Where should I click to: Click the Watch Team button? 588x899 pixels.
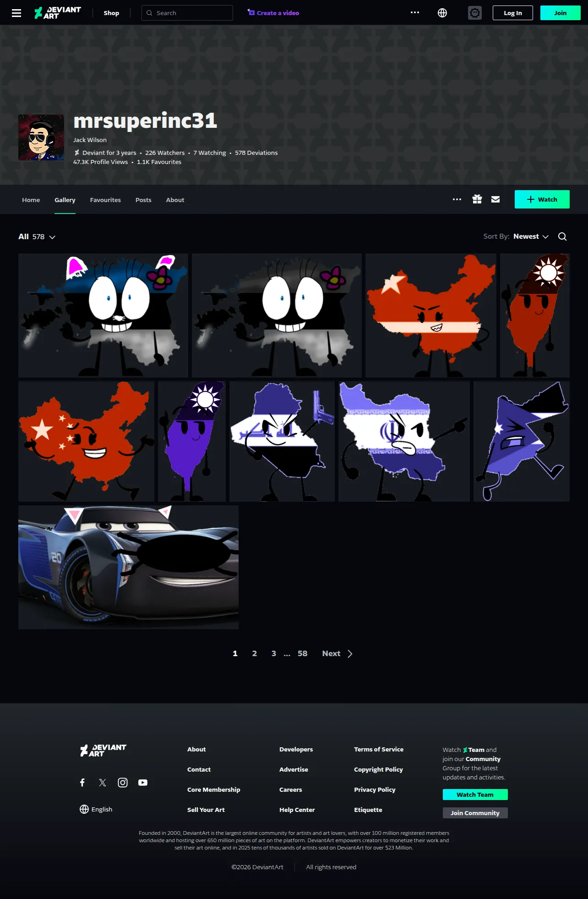(x=475, y=795)
